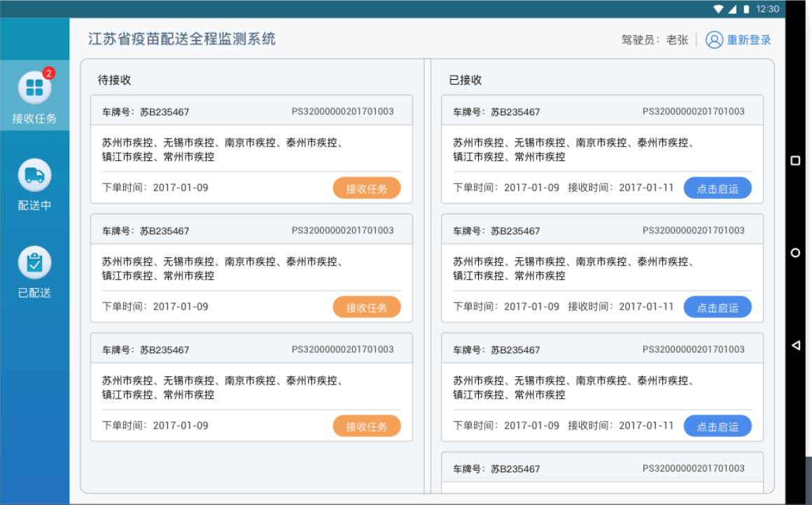812x505 pixels.
Task: Click the battery status icon
Action: (x=746, y=9)
